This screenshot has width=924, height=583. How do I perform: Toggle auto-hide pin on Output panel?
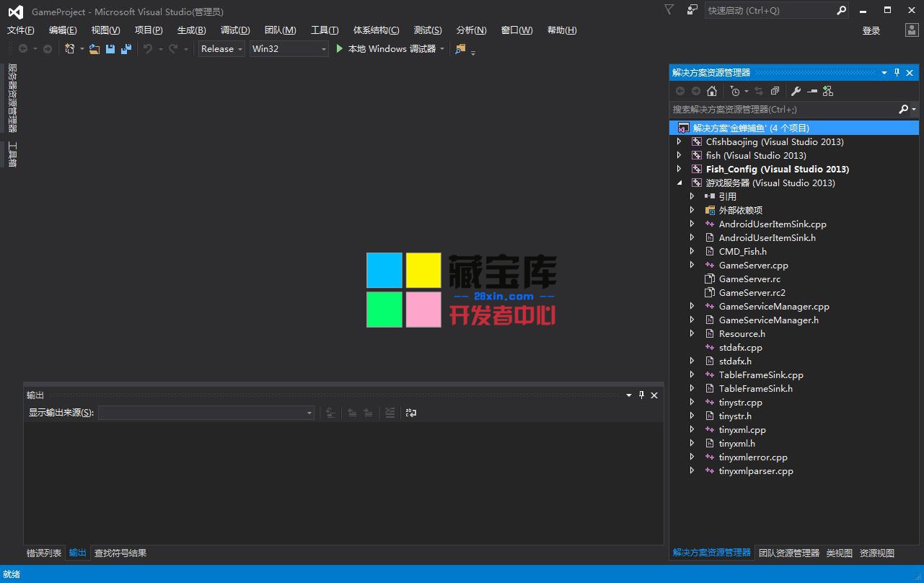[x=641, y=395]
